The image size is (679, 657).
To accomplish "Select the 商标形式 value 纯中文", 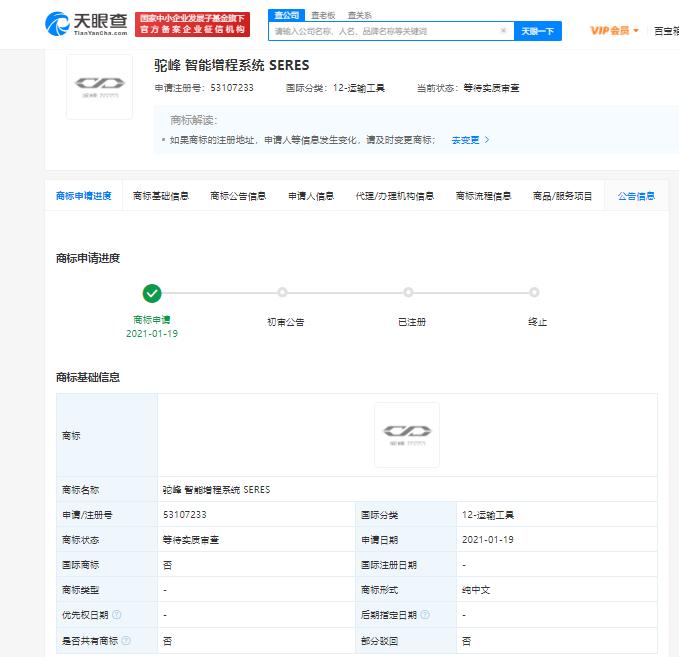I will 476,590.
